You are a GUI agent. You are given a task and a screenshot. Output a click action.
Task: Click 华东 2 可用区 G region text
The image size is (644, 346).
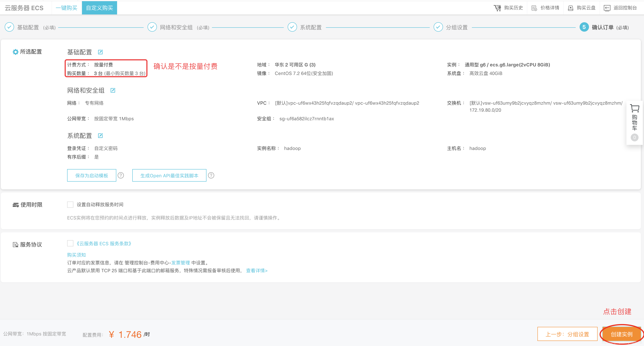tap(295, 65)
